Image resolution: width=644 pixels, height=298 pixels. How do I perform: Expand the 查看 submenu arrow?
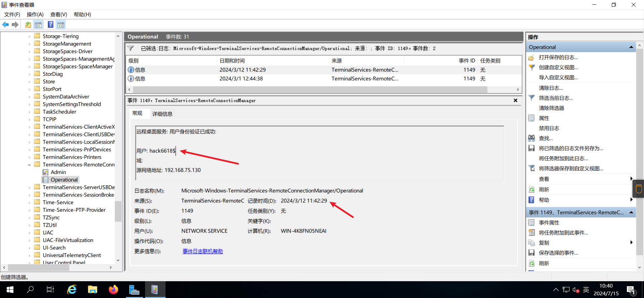[631, 179]
